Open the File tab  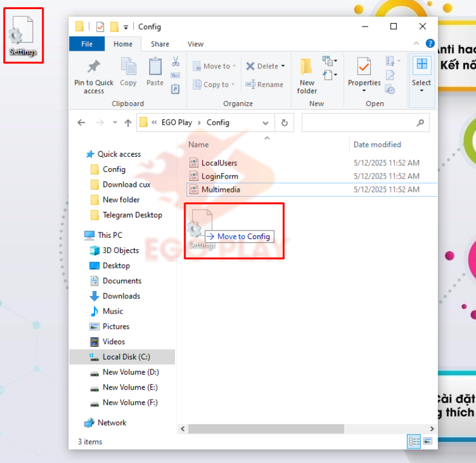[87, 44]
